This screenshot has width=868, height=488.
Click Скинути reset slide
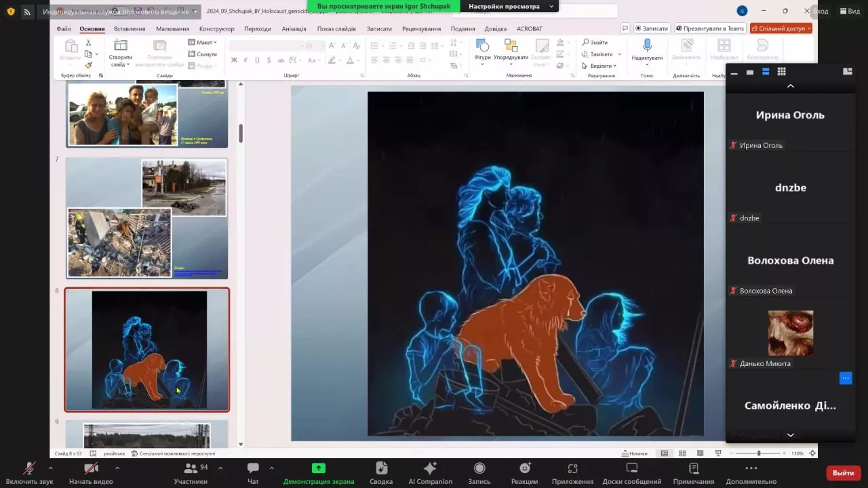202,54
